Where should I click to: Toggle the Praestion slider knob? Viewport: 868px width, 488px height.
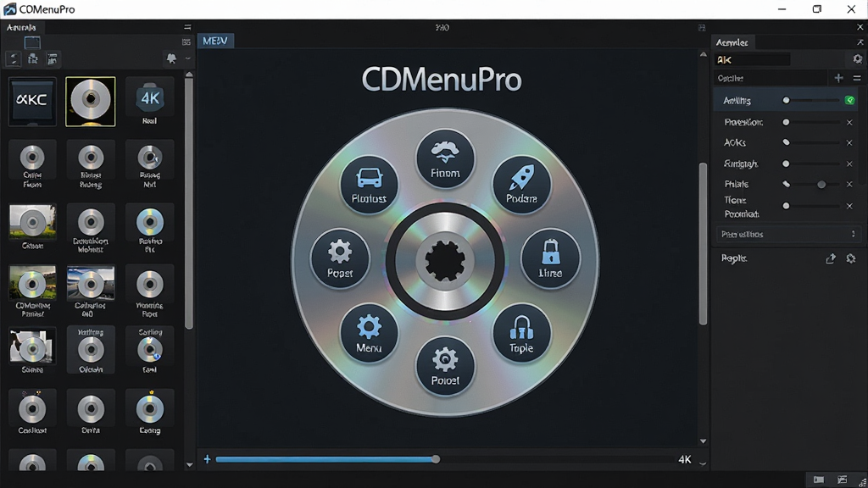click(786, 122)
